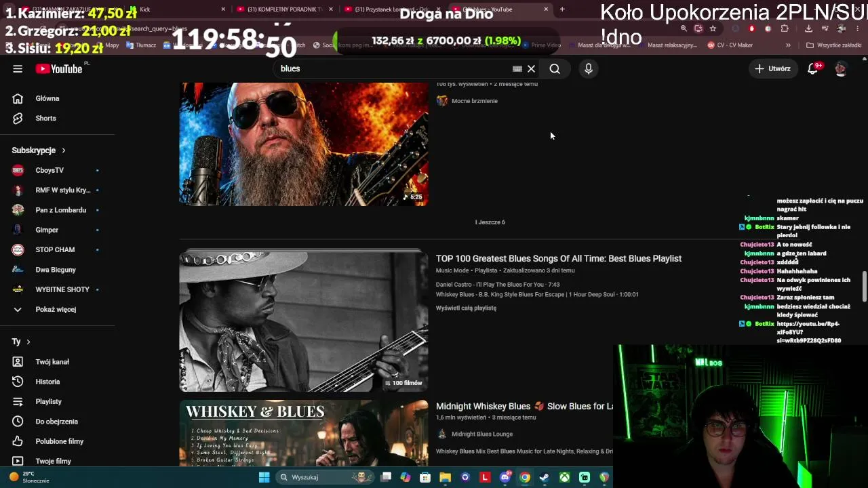The height and width of the screenshot is (488, 868).
Task: Open the TOP 100 Greatest Blues playlist thumbnail
Action: (304, 321)
